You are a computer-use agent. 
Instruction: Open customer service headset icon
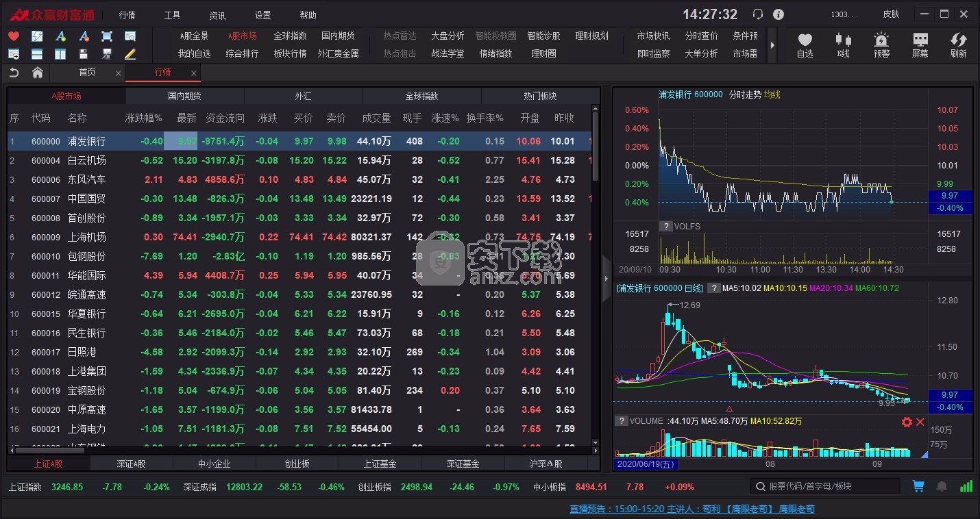(x=757, y=14)
